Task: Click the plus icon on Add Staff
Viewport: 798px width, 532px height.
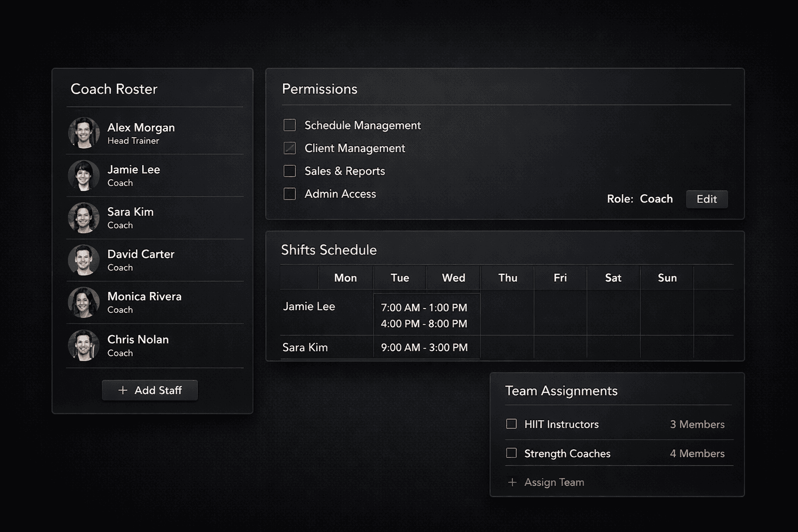Action: [x=123, y=390]
